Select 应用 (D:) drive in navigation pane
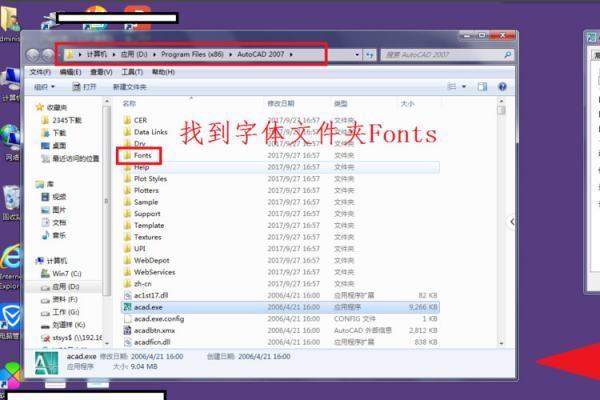The width and height of the screenshot is (600, 400). point(64,286)
